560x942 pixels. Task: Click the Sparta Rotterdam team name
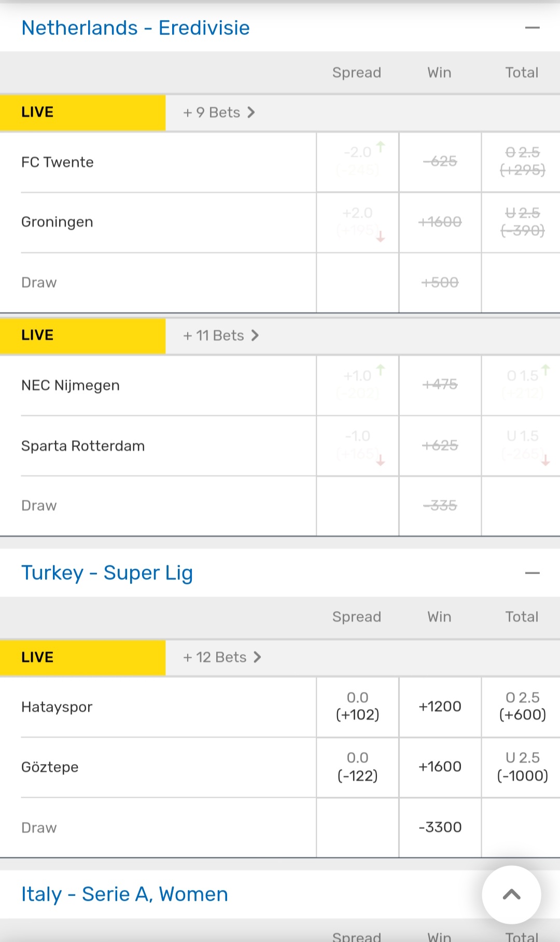coord(83,446)
